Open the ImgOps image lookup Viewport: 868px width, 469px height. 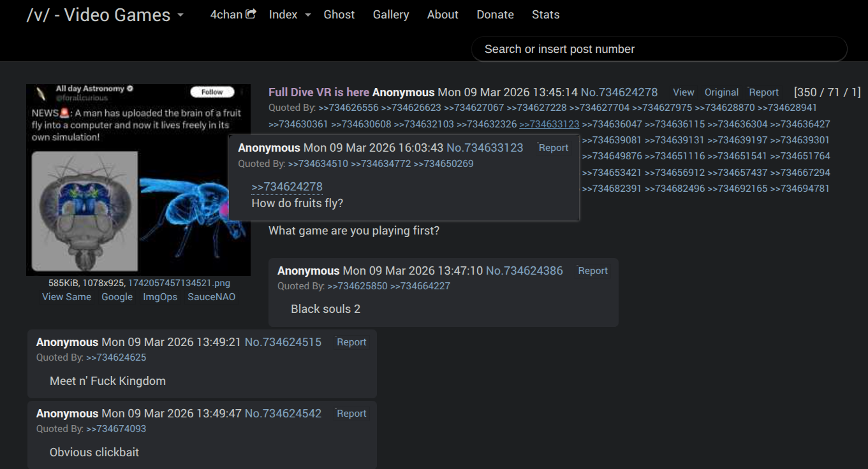point(160,297)
